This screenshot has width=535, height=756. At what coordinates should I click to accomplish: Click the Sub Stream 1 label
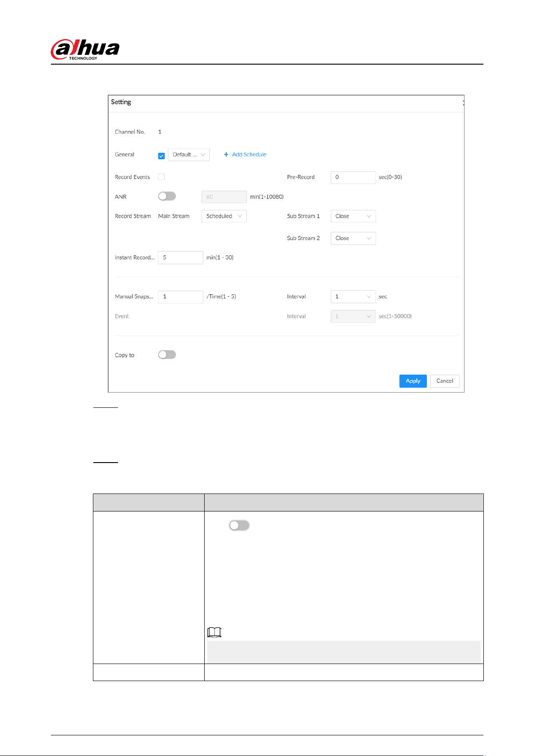tap(303, 216)
